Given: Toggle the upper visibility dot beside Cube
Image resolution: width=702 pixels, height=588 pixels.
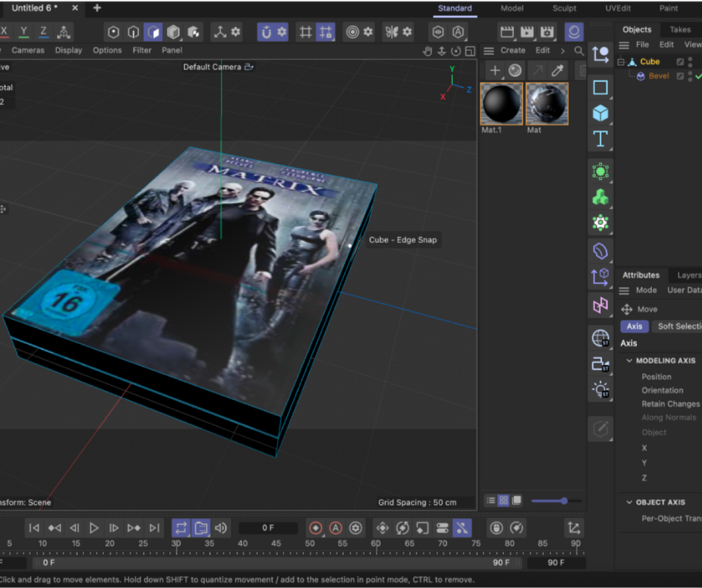Looking at the screenshot, I should [x=690, y=59].
